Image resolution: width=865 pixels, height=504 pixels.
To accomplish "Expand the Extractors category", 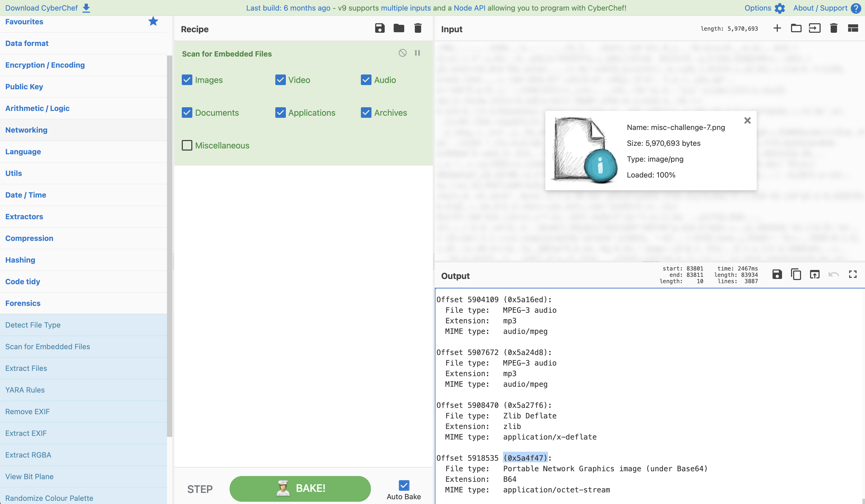I will [83, 217].
